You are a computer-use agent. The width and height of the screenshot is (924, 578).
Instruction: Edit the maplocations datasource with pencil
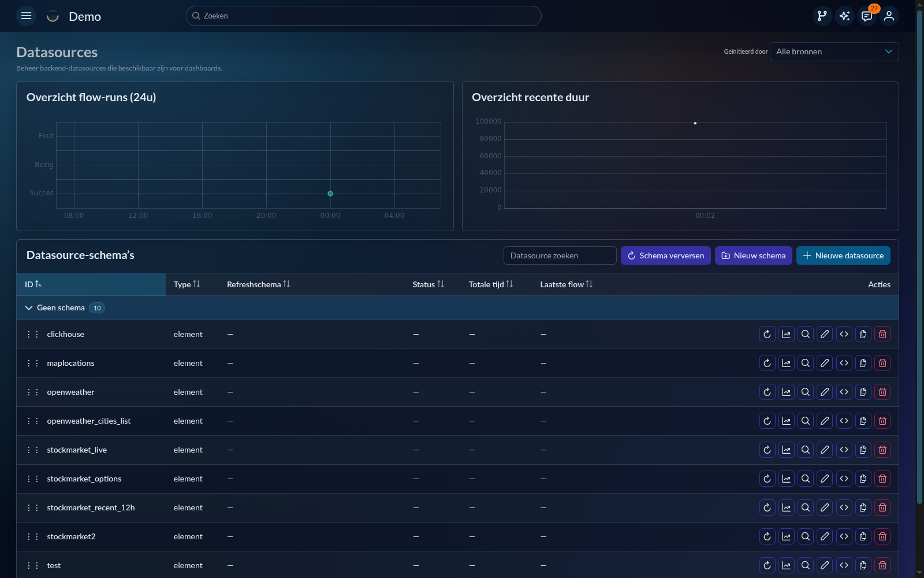[825, 363]
